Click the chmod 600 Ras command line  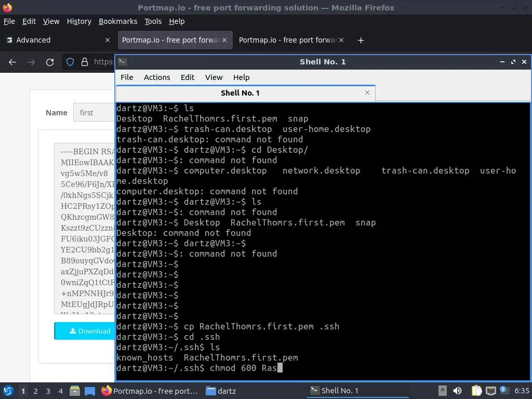point(199,368)
